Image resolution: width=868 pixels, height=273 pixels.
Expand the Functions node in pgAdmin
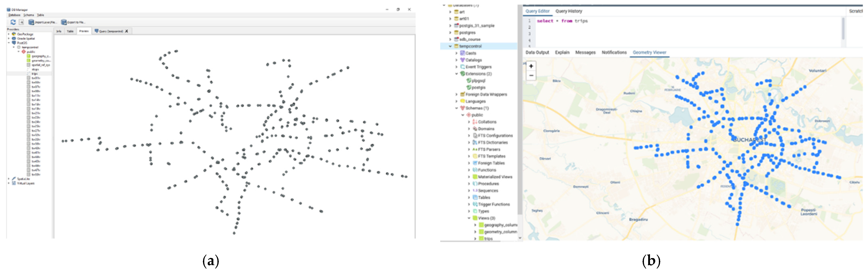click(469, 170)
